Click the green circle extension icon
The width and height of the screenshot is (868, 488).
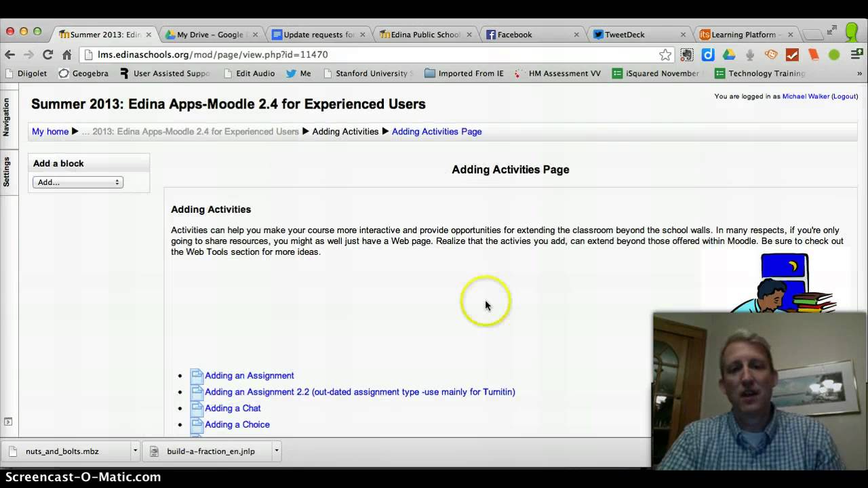click(x=834, y=55)
